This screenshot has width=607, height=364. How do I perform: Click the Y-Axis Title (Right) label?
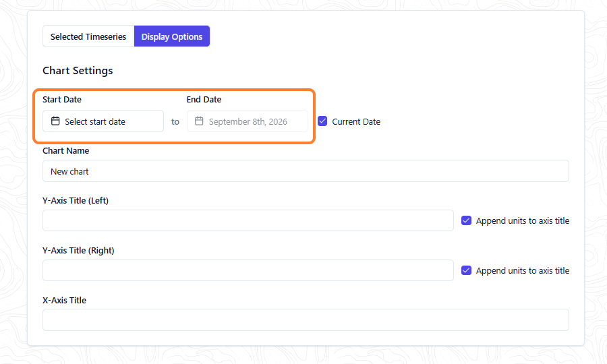tap(78, 250)
